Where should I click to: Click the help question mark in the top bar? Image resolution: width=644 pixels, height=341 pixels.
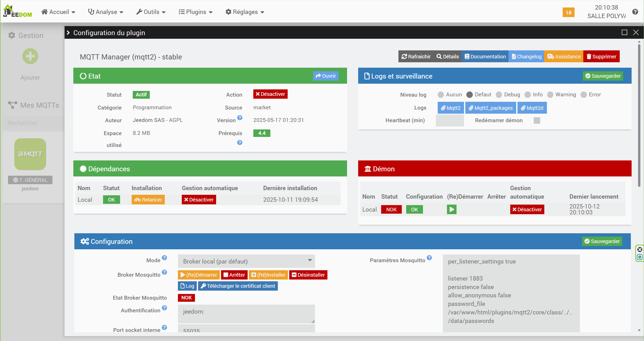coord(635,12)
